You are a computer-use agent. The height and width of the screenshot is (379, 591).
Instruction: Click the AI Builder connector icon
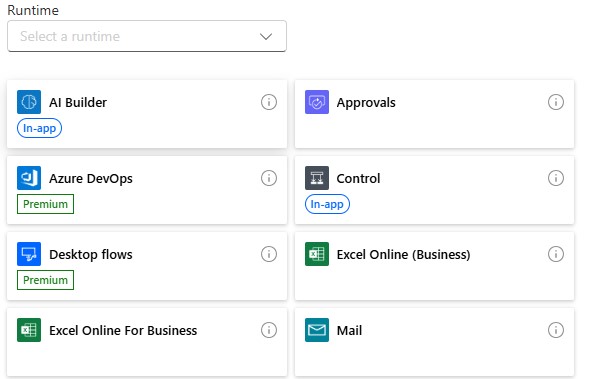29,102
